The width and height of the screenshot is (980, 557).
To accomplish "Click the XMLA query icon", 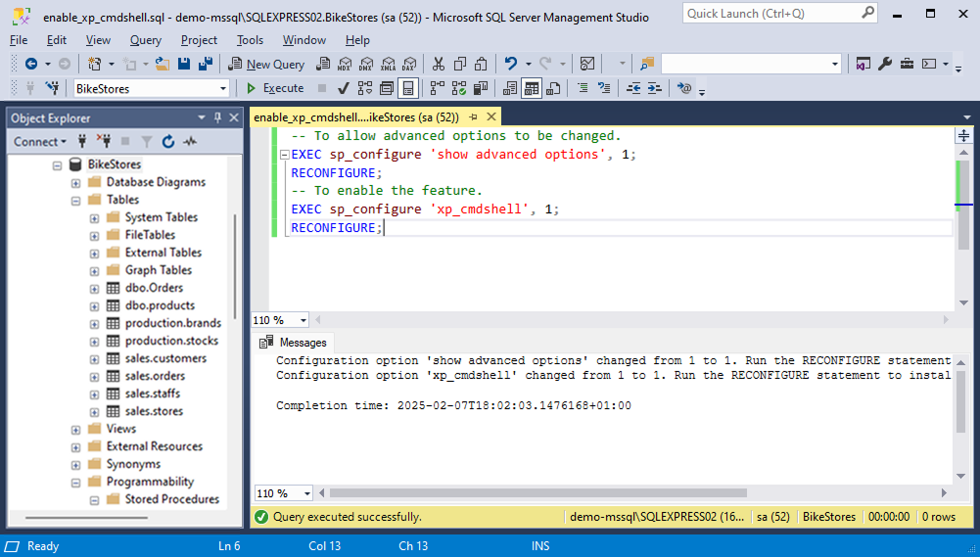I will pyautogui.click(x=388, y=64).
